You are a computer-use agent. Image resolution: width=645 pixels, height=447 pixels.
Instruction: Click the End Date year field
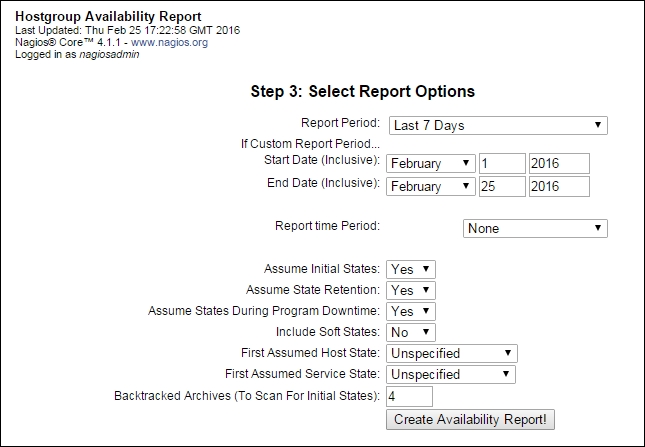pos(559,187)
